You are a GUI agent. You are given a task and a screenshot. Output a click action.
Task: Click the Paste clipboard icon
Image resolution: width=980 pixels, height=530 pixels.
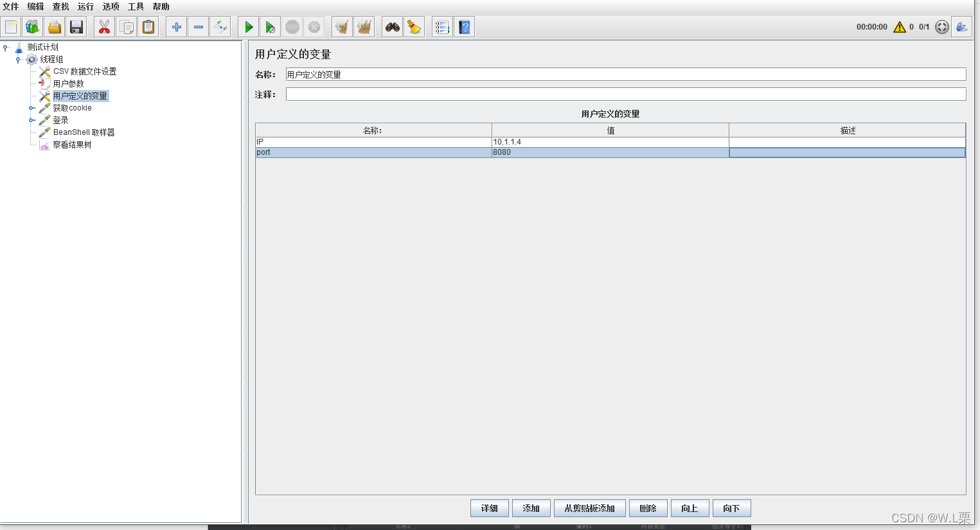148,27
